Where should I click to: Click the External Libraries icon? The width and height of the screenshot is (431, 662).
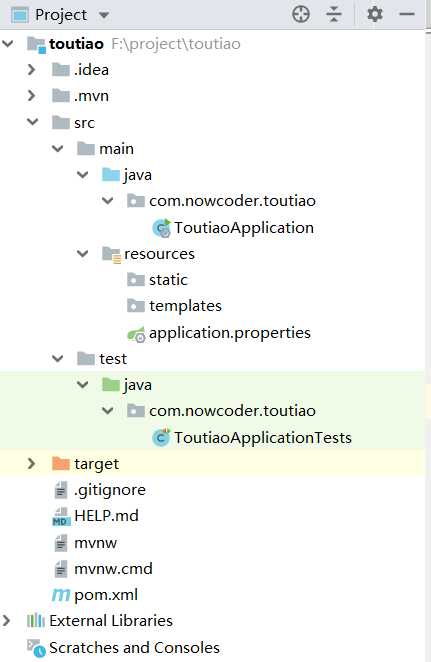coord(35,621)
